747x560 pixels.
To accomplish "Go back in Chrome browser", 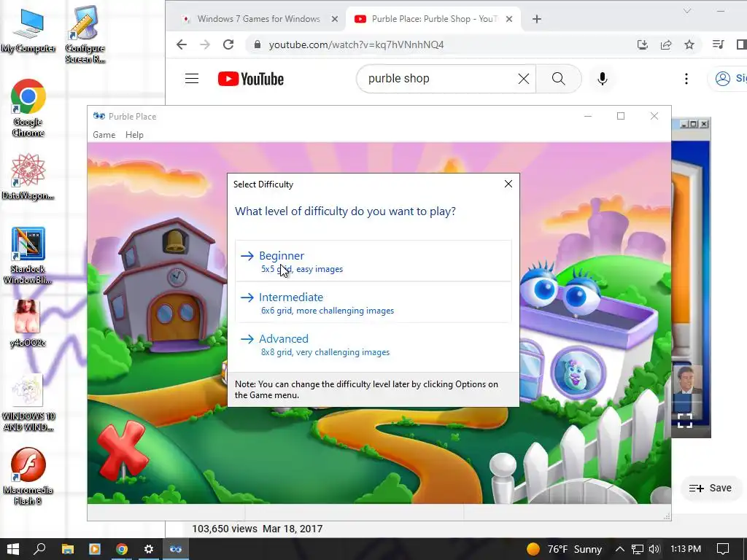I will coord(182,44).
